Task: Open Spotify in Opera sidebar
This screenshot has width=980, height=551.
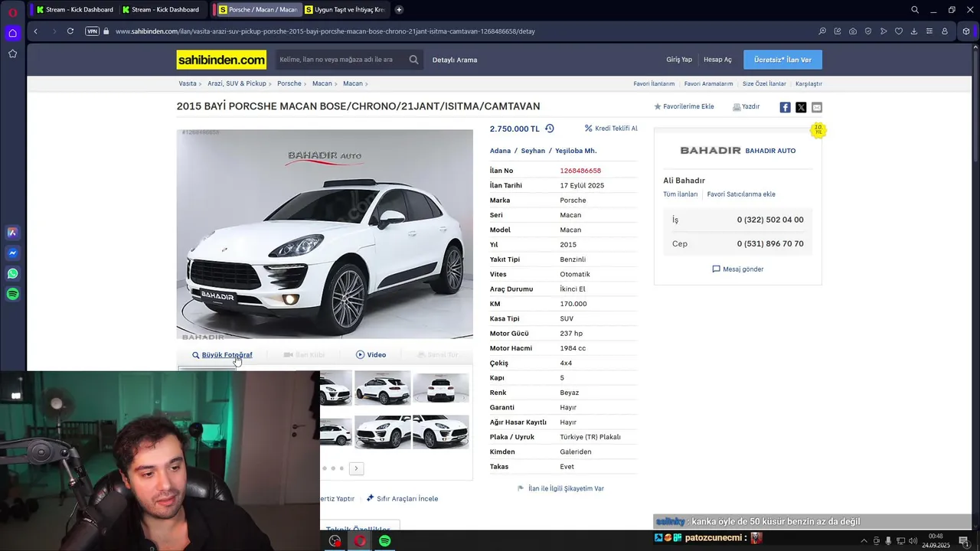Action: pos(12,294)
